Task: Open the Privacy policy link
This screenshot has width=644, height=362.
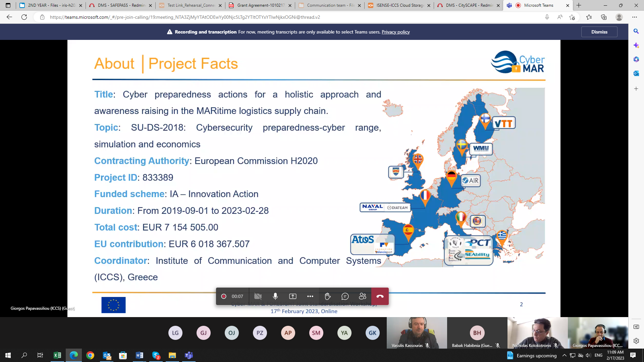Action: 395,32
